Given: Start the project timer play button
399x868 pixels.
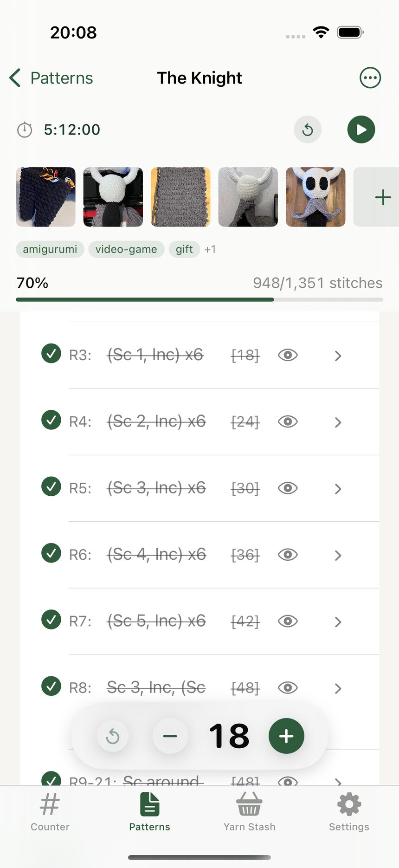Looking at the screenshot, I should (x=361, y=130).
